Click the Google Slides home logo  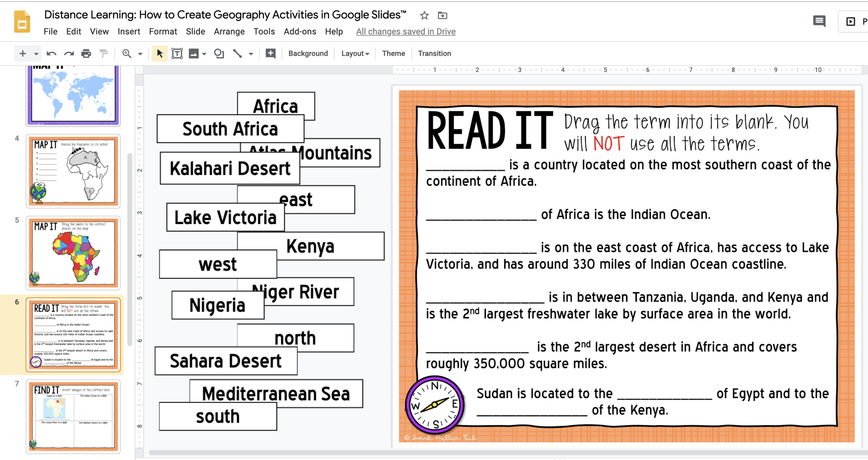click(22, 22)
